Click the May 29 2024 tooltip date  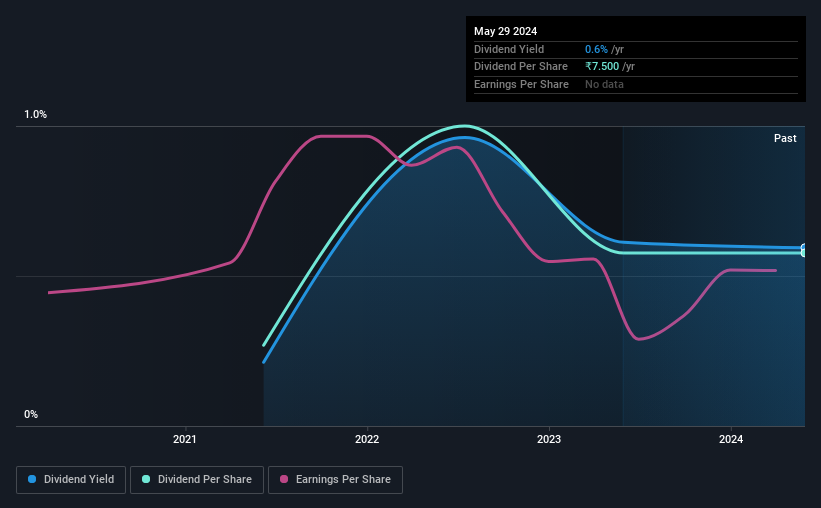[505, 31]
